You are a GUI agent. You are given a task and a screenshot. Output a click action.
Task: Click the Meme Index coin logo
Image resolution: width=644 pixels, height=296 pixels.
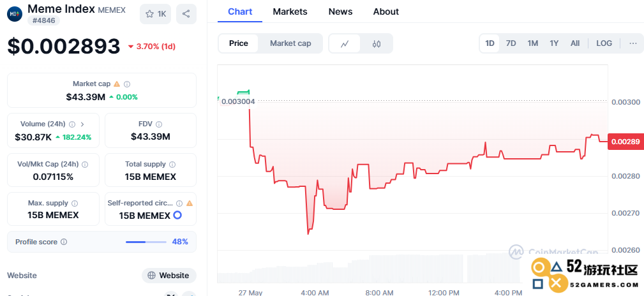pyautogui.click(x=15, y=14)
